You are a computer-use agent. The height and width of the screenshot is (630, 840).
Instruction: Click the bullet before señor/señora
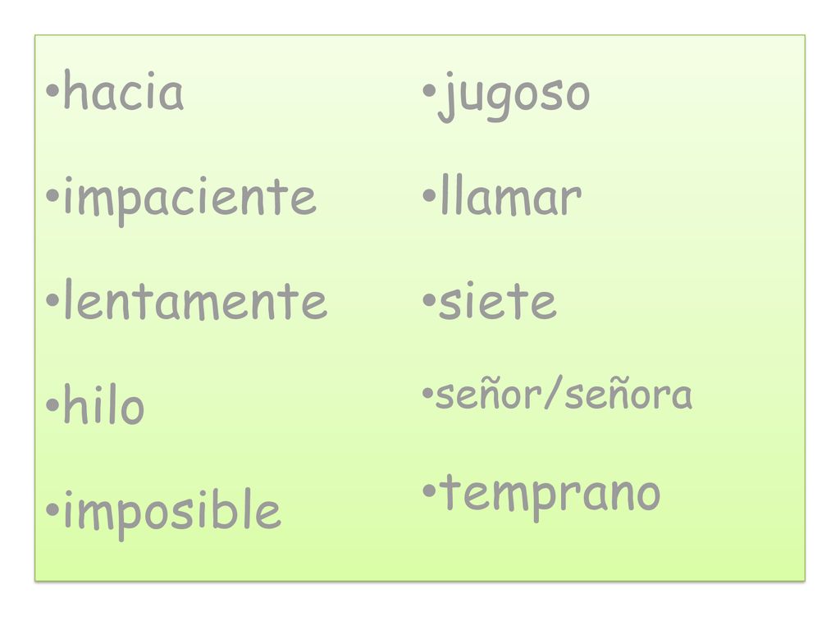pyautogui.click(x=427, y=394)
